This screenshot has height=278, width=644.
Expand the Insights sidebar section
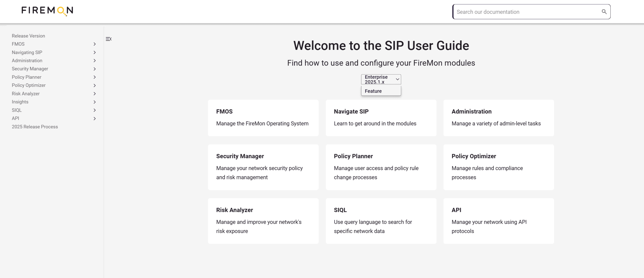coord(95,102)
